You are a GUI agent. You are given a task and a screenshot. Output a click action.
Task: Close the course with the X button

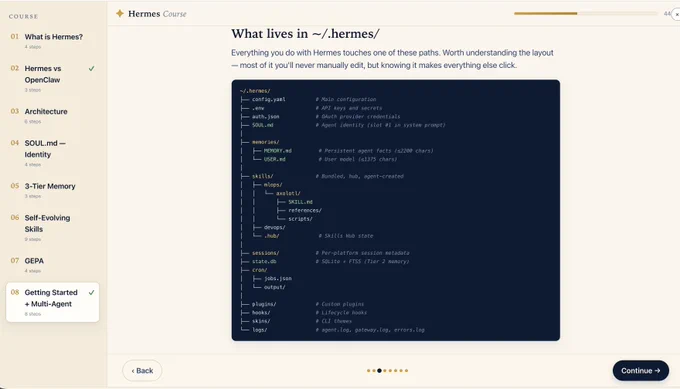tap(676, 14)
